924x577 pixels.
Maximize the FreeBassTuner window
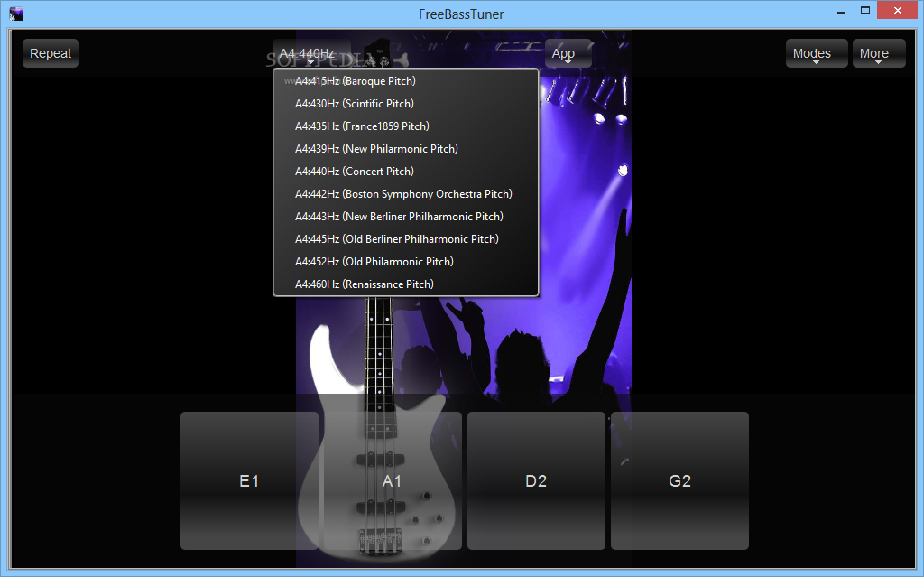(865, 11)
